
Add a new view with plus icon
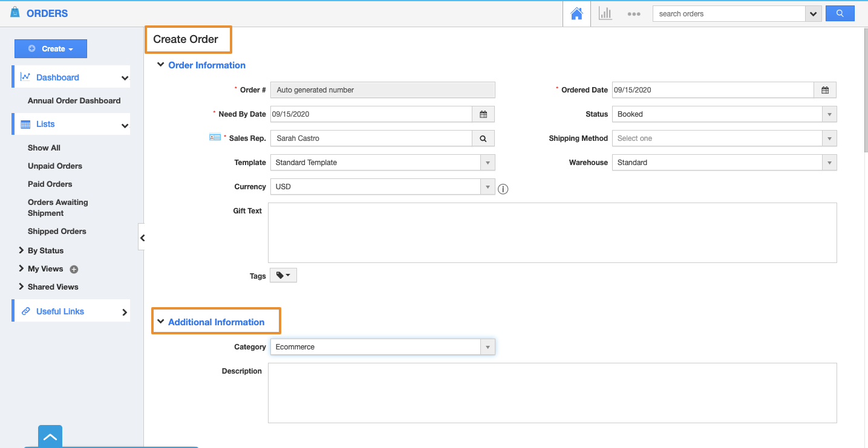click(x=74, y=269)
